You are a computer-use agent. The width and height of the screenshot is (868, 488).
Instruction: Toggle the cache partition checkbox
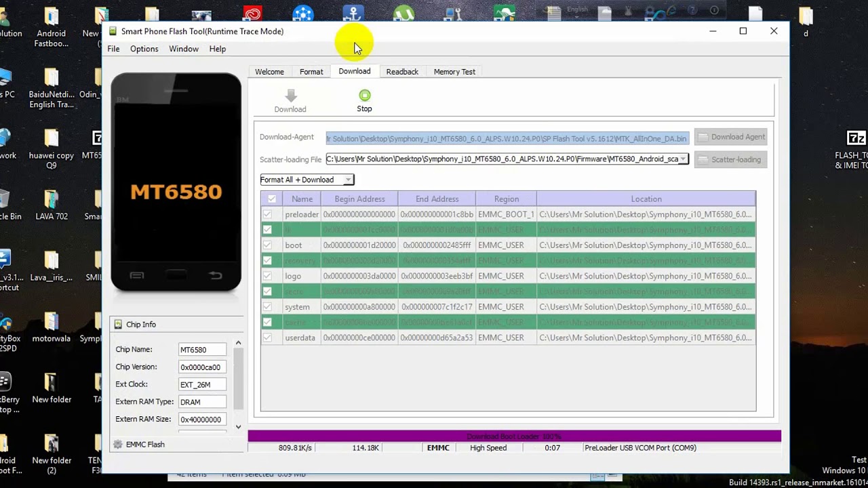coord(267,322)
